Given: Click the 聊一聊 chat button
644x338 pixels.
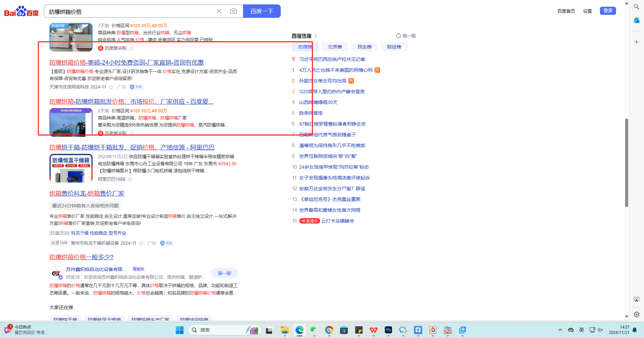Looking at the screenshot, I should (224, 273).
